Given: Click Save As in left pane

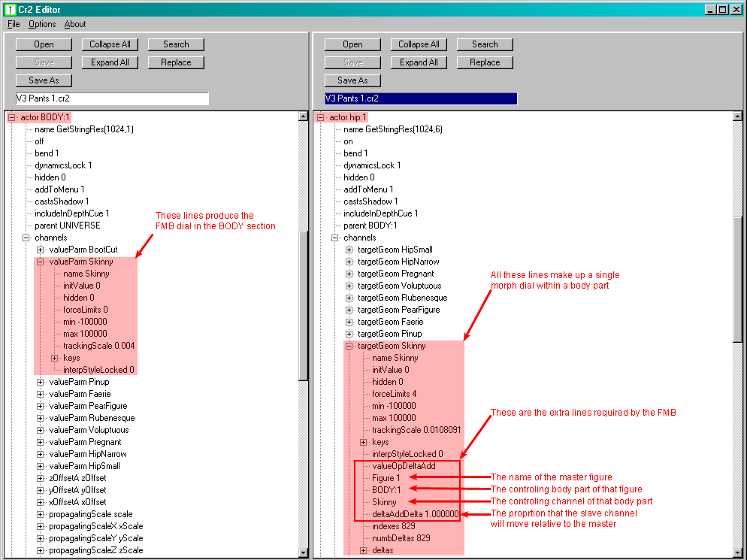Looking at the screenshot, I should [44, 80].
